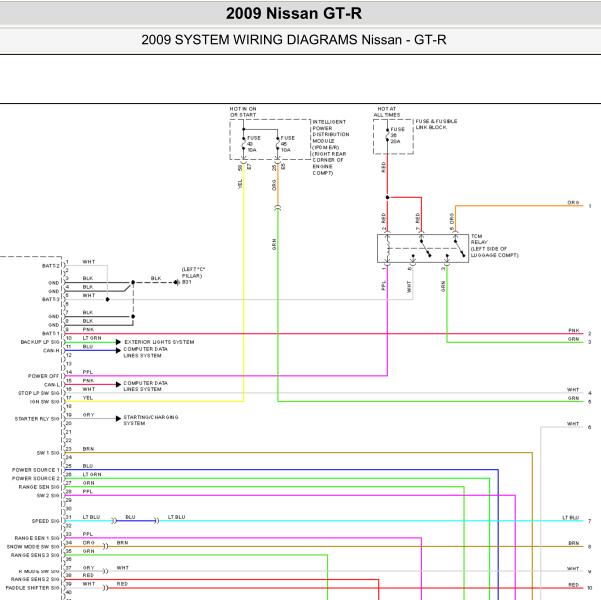Click the 'POWER SOURCE 1' pin label

(36, 470)
